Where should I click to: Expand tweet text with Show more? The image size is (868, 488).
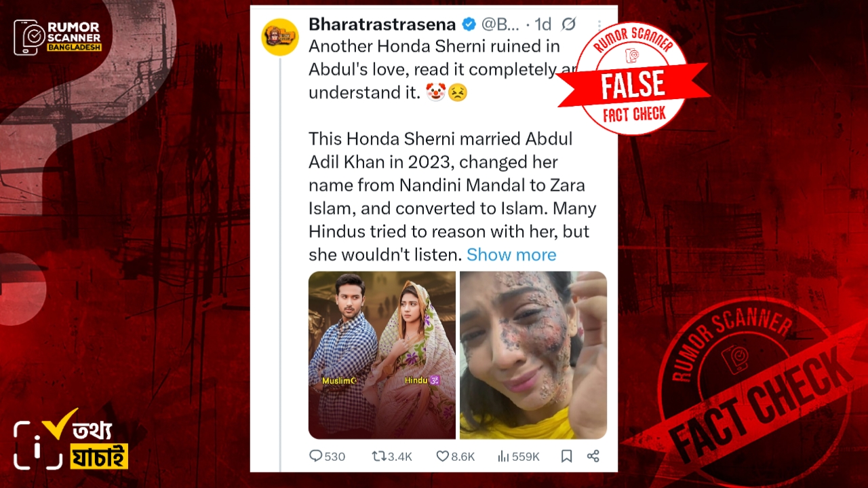[x=511, y=255]
